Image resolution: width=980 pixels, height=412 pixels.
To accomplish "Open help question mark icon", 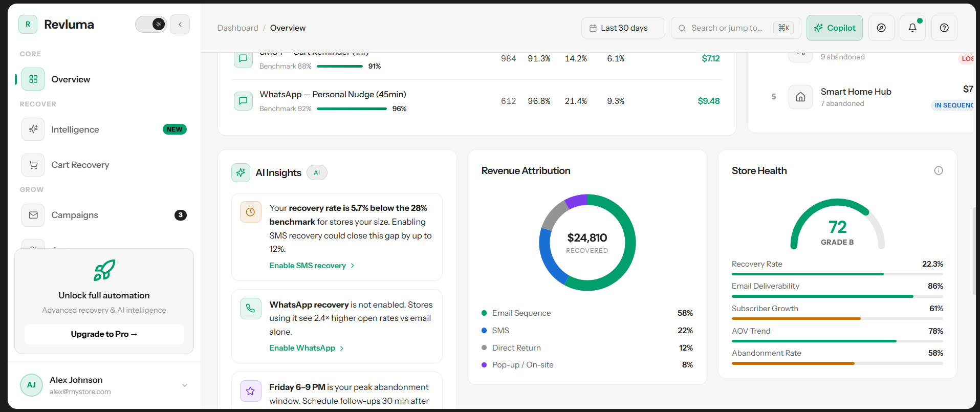I will [x=944, y=28].
